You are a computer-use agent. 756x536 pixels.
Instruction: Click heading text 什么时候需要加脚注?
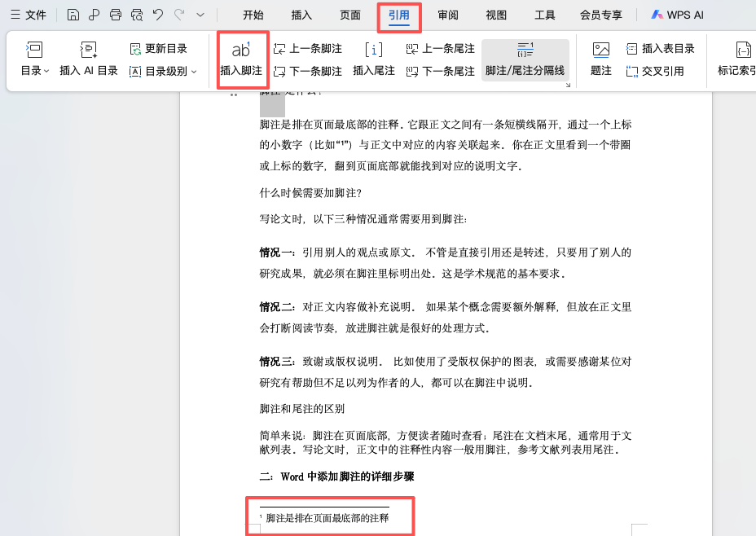pos(310,193)
